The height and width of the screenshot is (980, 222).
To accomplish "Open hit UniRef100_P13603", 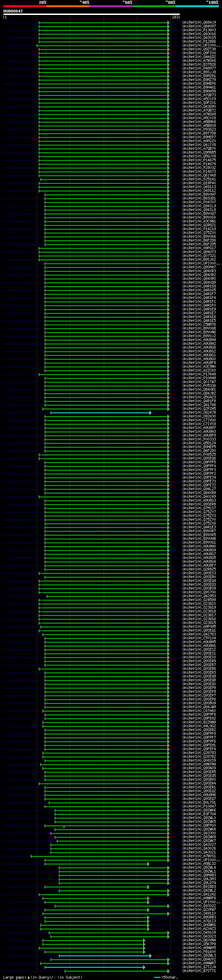I will [x=199, y=30].
